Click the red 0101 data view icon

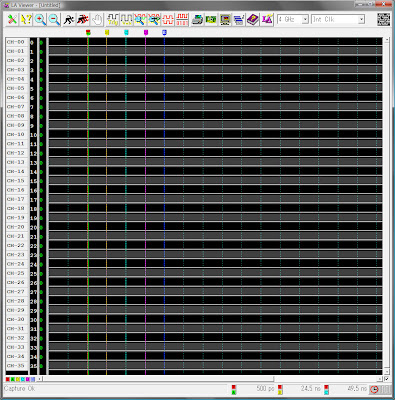[x=182, y=20]
